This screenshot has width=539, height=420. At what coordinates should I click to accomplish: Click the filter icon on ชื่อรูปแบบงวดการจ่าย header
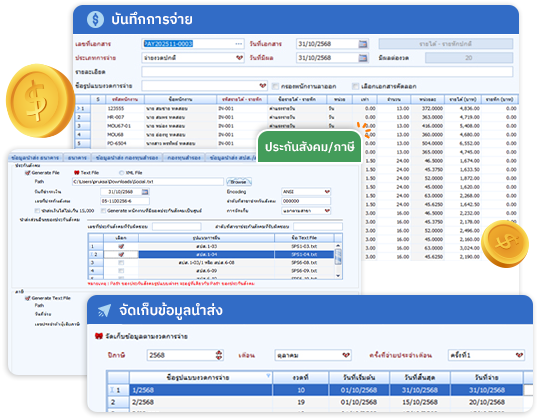coord(268,376)
